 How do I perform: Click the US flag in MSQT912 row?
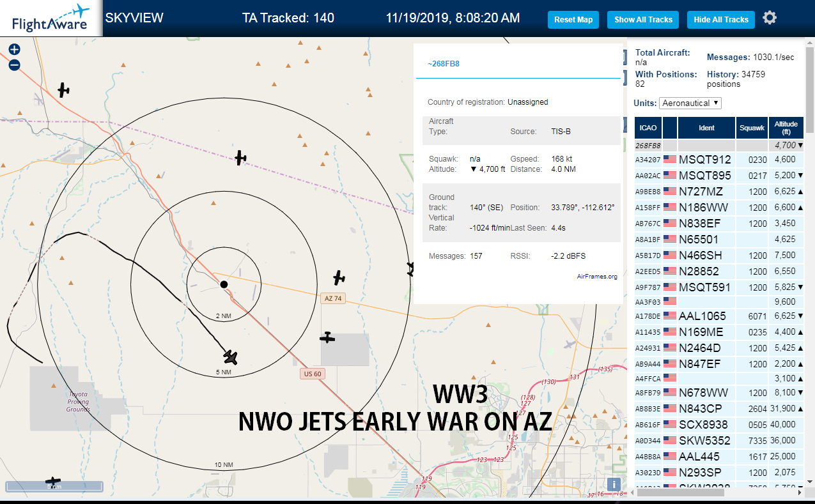(x=670, y=160)
